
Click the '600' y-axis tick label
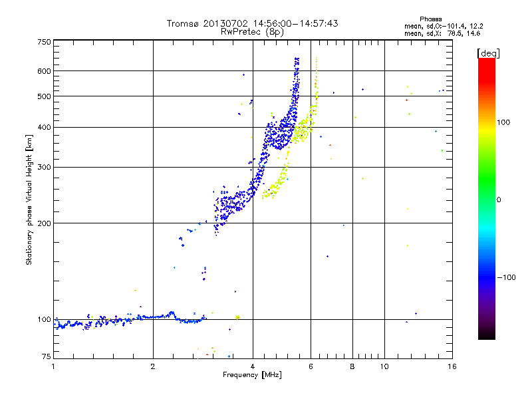pyautogui.click(x=44, y=71)
